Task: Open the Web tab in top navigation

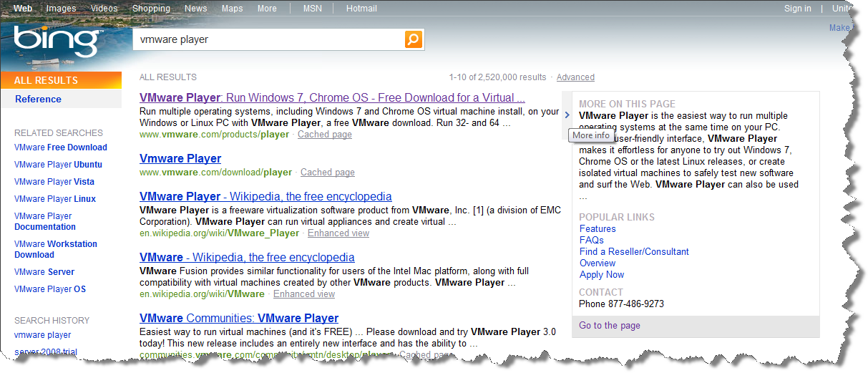Action: (23, 9)
